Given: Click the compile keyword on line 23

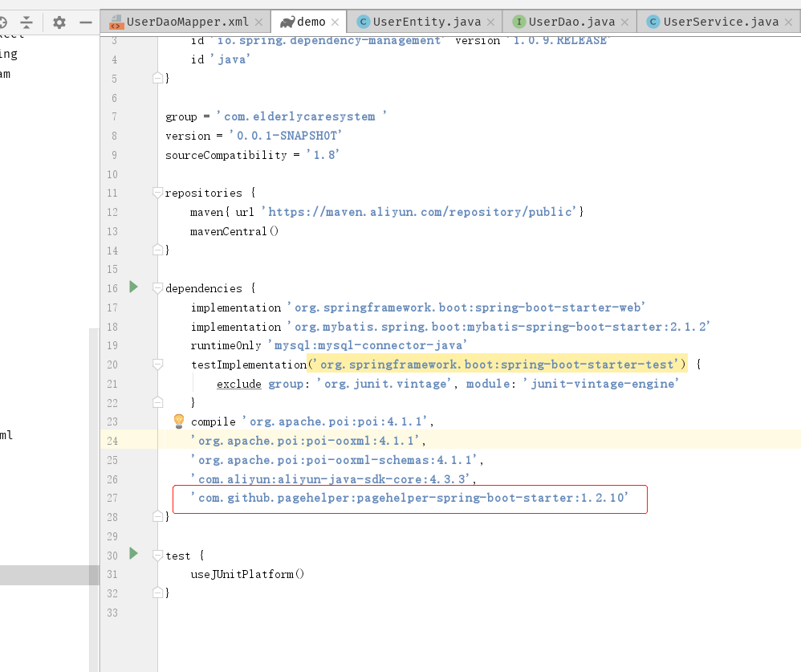Looking at the screenshot, I should point(213,422).
